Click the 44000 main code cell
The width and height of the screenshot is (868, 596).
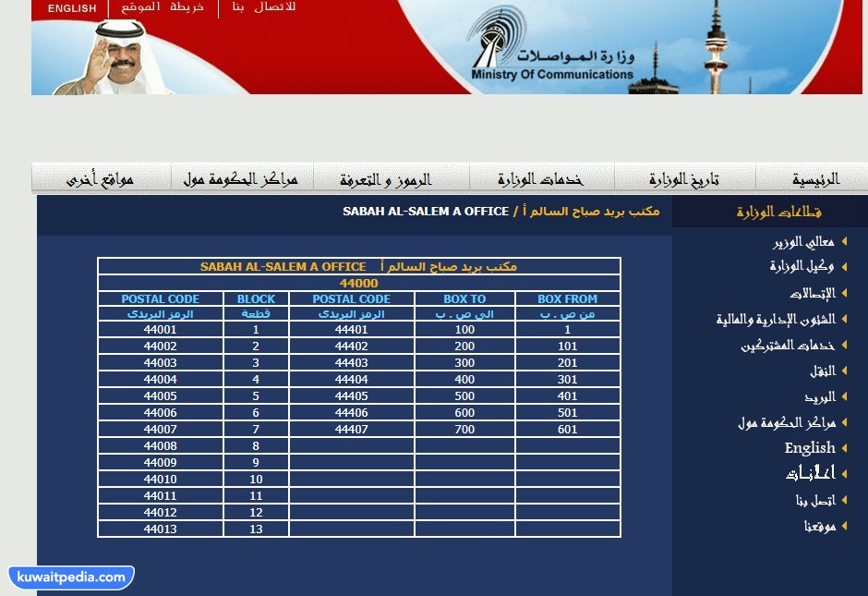[358, 283]
